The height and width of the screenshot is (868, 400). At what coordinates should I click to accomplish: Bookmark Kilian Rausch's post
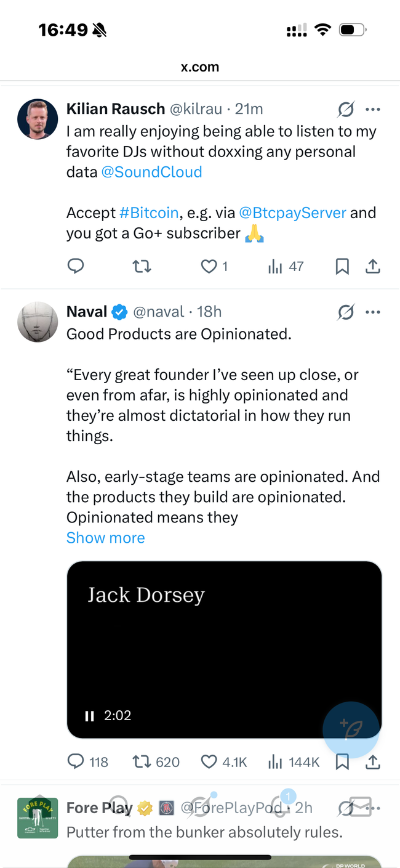pos(342,266)
